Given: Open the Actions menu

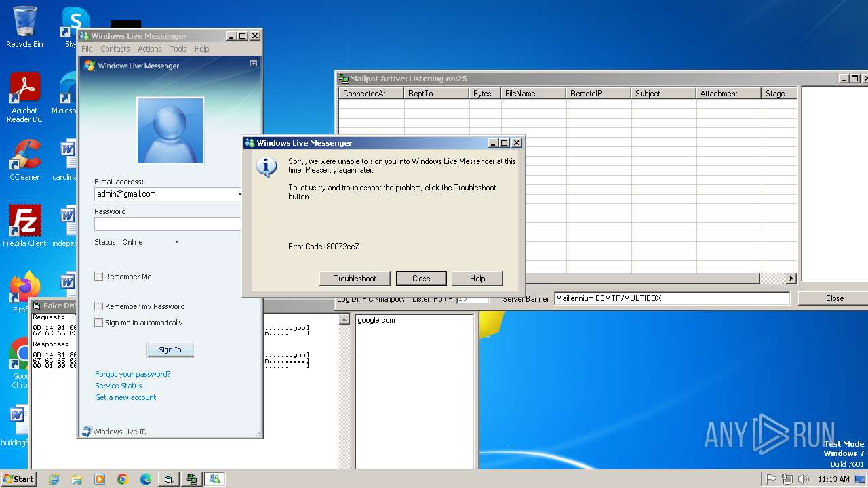Looking at the screenshot, I should (150, 49).
